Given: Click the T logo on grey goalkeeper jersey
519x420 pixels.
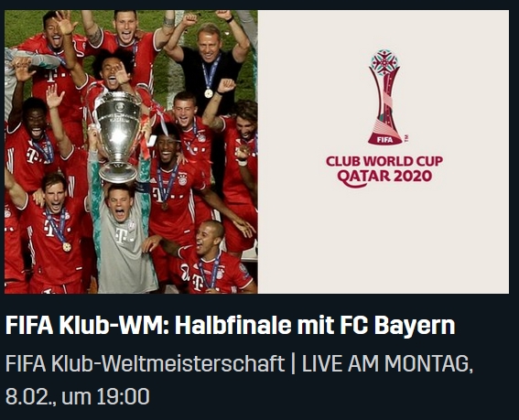Looking at the screenshot, I should tap(121, 236).
